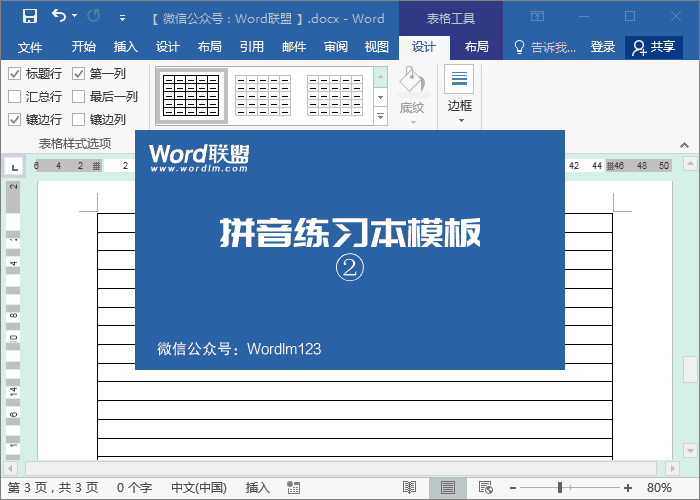Switch to the 视图 tab

(377, 47)
